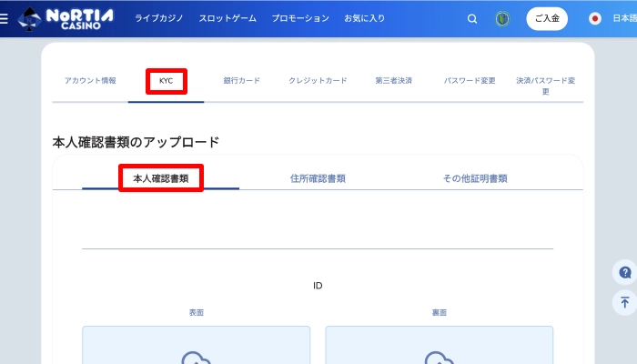Select the 住所確認書類 tab
The width and height of the screenshot is (637, 364).
(318, 178)
